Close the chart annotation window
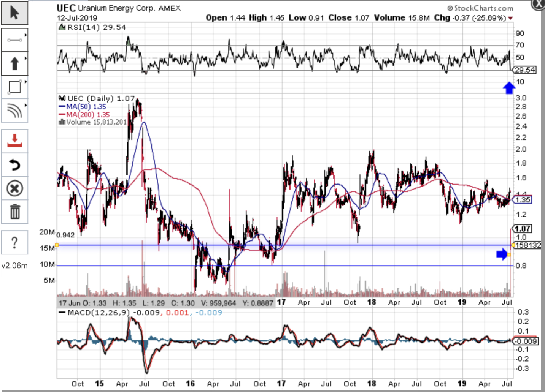545x392 pixels. (x=539, y=4)
